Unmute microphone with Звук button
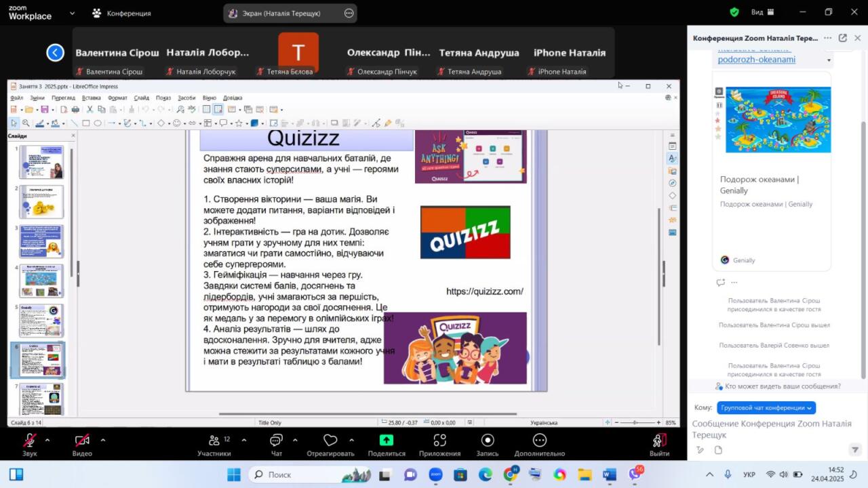The height and width of the screenshot is (488, 868). (30, 444)
